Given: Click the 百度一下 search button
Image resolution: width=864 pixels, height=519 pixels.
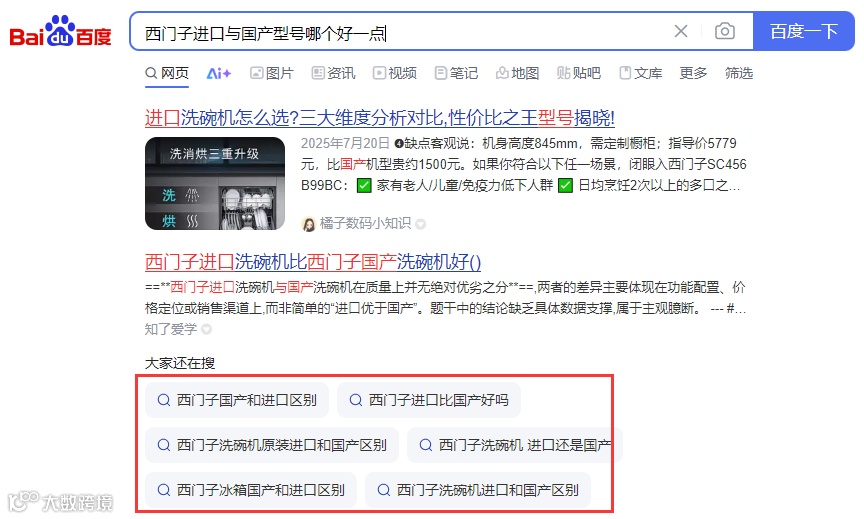Looking at the screenshot, I should pyautogui.click(x=803, y=31).
